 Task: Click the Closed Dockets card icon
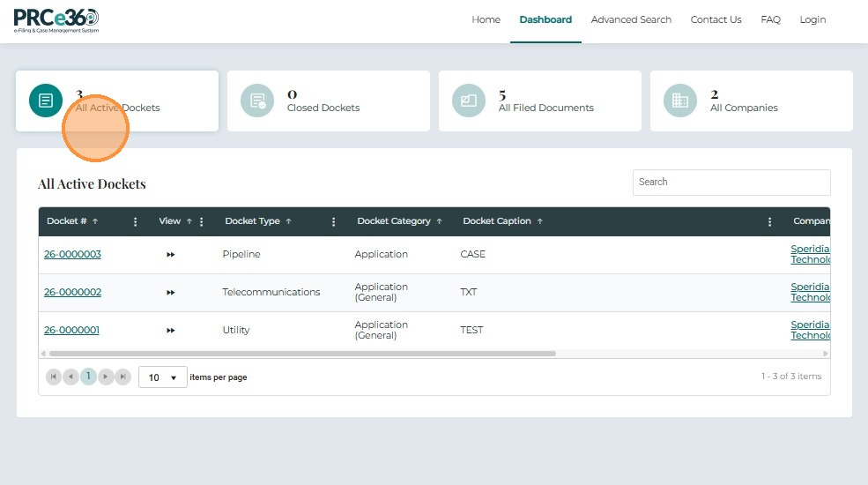(257, 101)
